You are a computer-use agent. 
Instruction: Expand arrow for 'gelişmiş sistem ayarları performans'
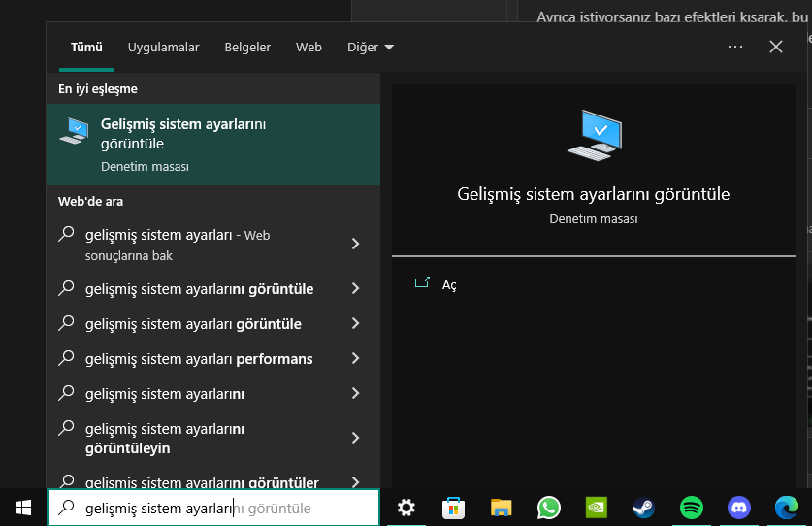click(x=355, y=358)
